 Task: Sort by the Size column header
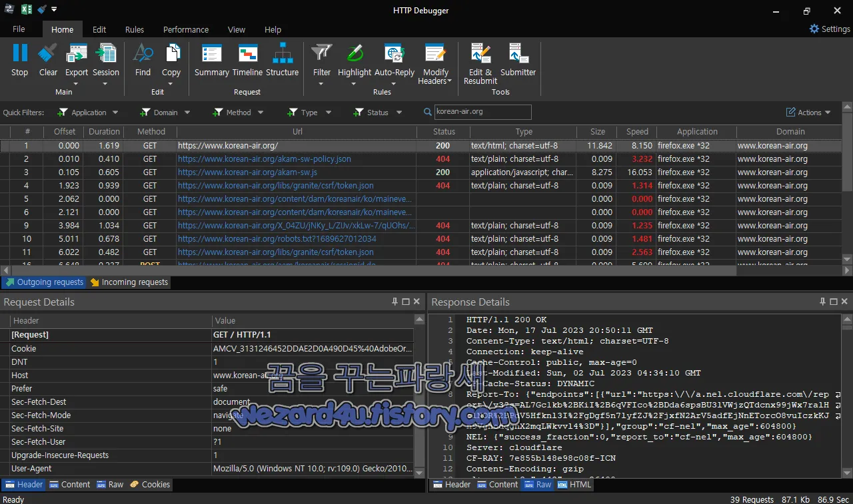pyautogui.click(x=598, y=132)
